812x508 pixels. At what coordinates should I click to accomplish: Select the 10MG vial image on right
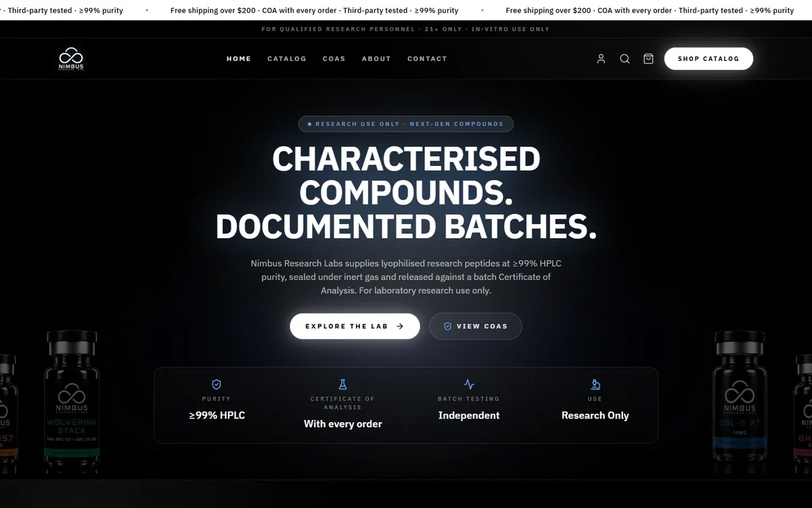point(740,402)
